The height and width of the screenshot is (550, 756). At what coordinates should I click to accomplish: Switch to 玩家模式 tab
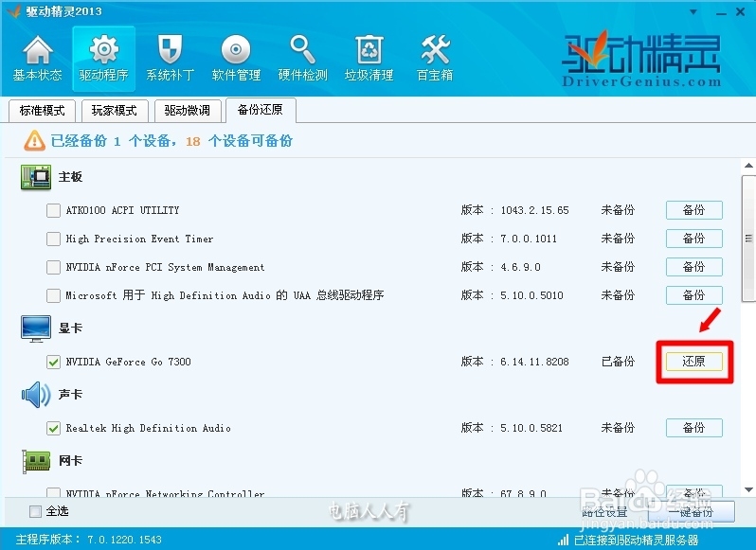(115, 111)
